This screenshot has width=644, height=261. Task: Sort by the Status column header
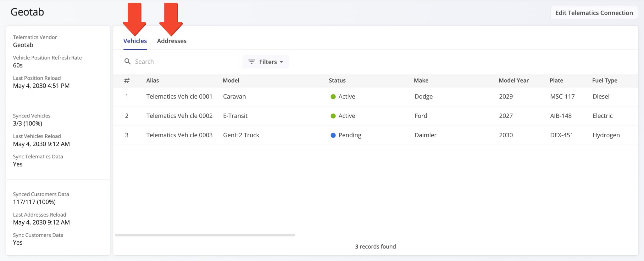337,80
